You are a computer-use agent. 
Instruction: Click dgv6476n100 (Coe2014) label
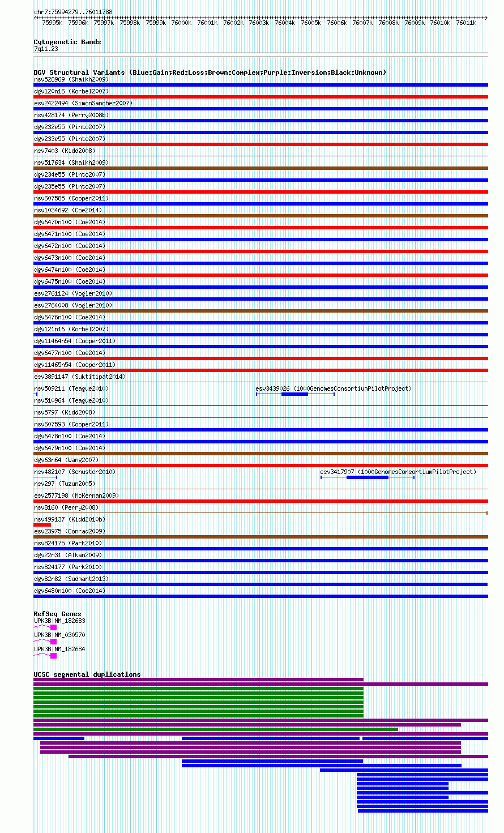(x=70, y=317)
